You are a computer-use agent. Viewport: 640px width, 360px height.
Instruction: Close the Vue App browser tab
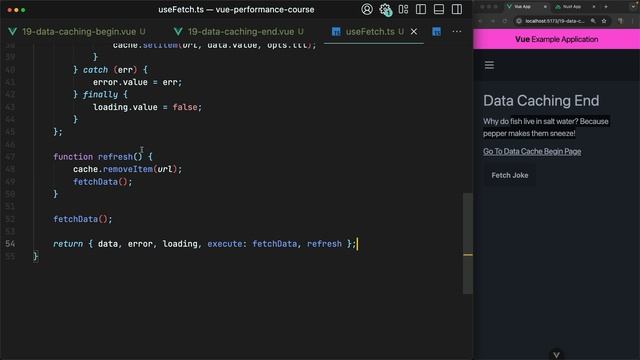(545, 7)
